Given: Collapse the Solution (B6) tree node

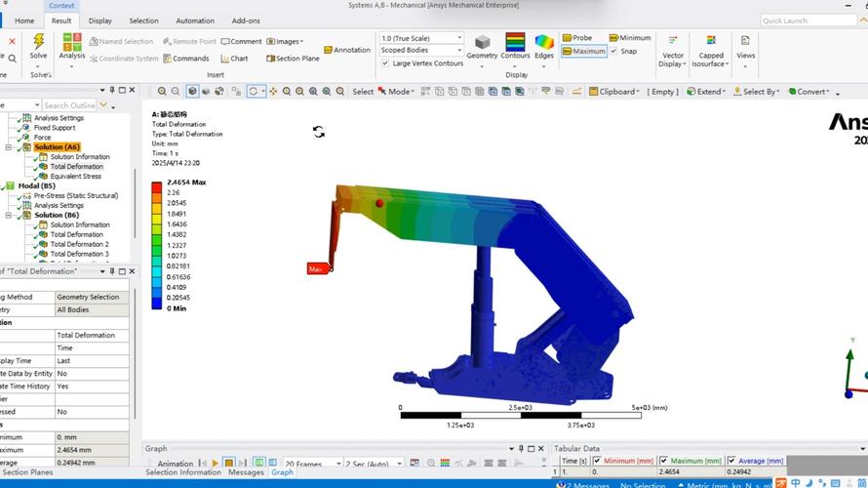Looking at the screenshot, I should [x=9, y=215].
